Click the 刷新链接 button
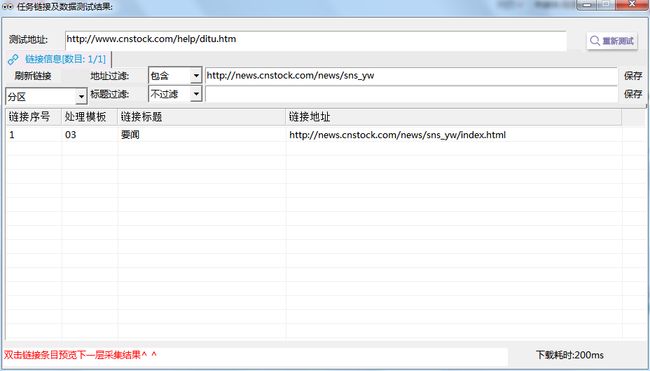Viewport: 650px width, 371px height. click(33, 76)
